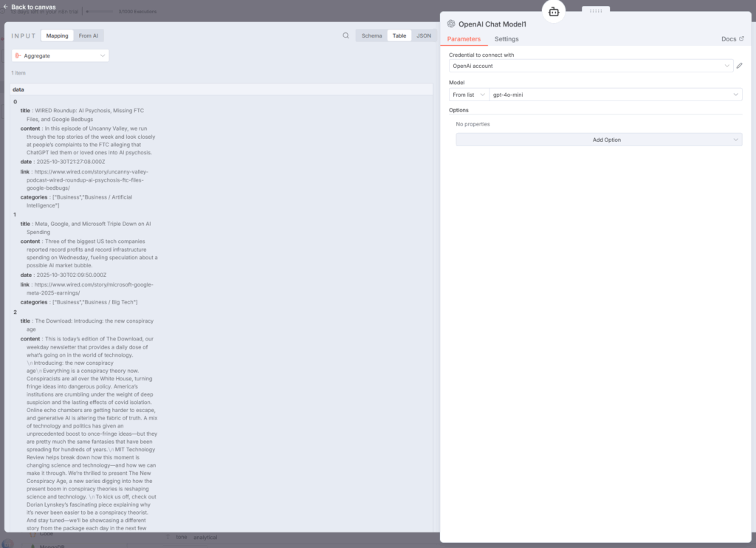Switch to the Settings tab
This screenshot has width=756, height=548.
pos(506,39)
